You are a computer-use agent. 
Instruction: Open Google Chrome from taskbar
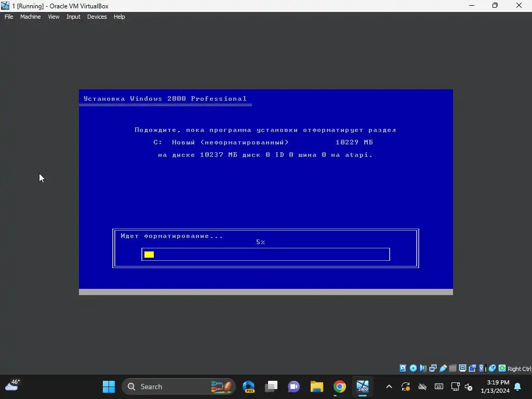point(340,387)
